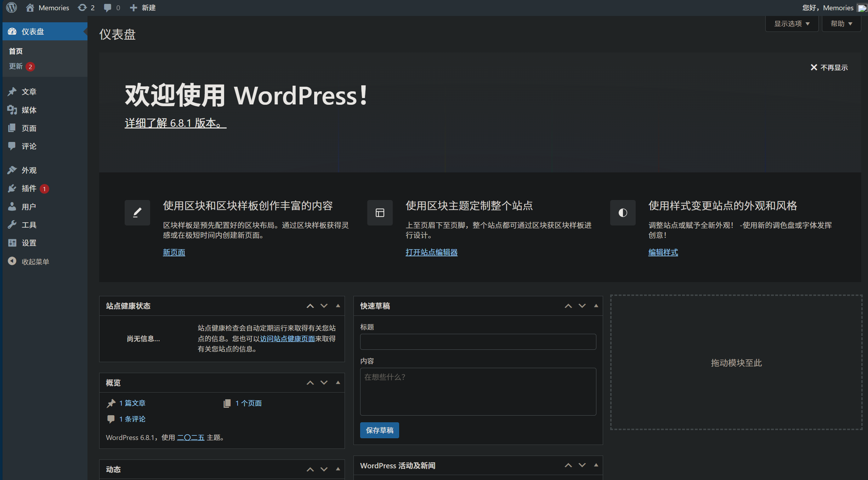868x480 pixels.
Task: Click into the 标题 input field
Action: 478,342
